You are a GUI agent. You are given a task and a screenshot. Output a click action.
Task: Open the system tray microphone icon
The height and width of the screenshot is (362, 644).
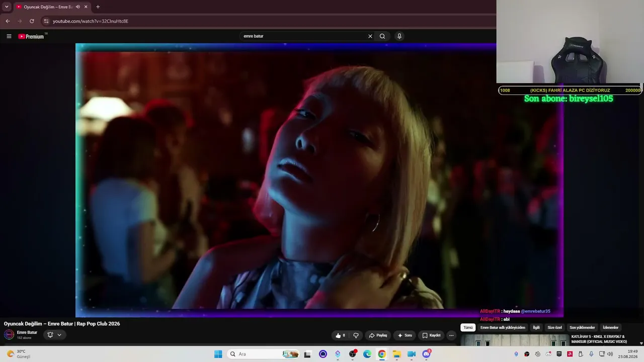pos(591,354)
